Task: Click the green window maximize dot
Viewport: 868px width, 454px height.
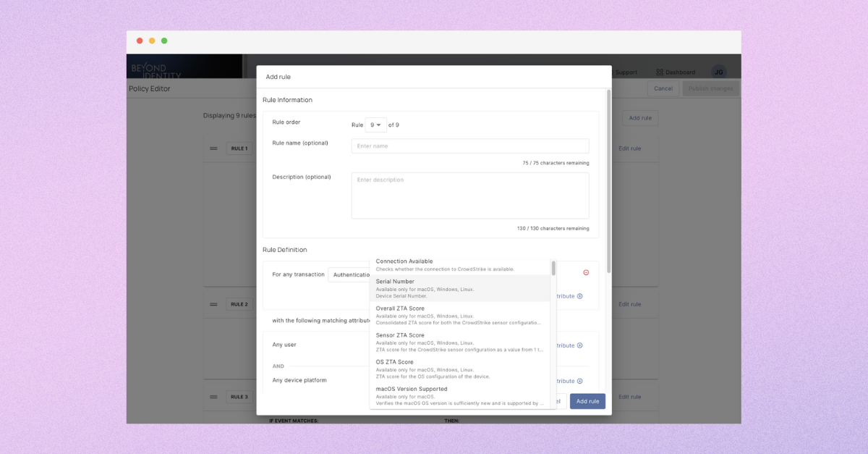Action: [164, 41]
